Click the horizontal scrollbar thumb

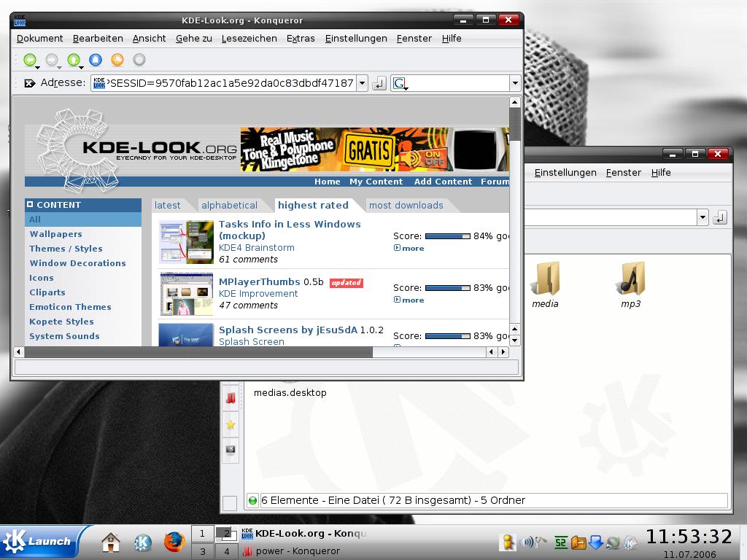pyautogui.click(x=198, y=352)
